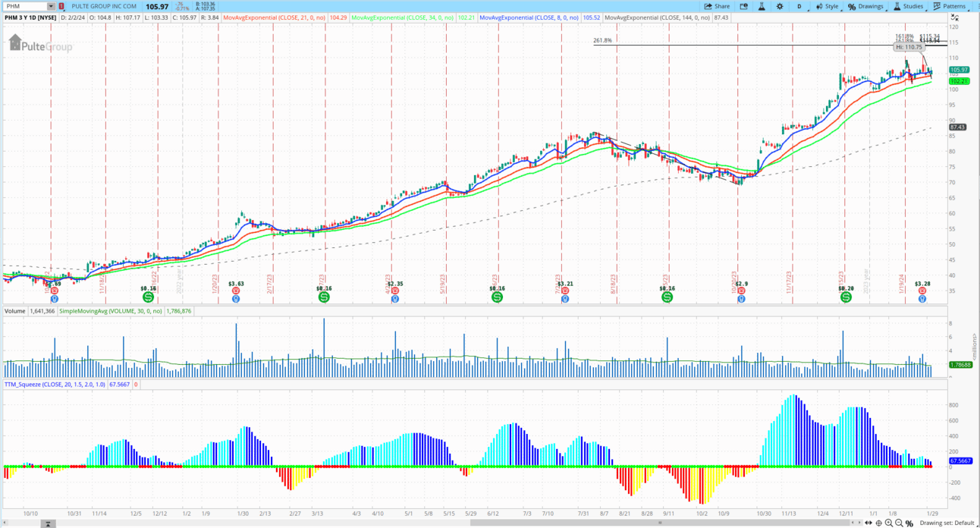Click the MovAvgExponential (CLOSE, 144, 0, no) study label

pyautogui.click(x=658, y=17)
